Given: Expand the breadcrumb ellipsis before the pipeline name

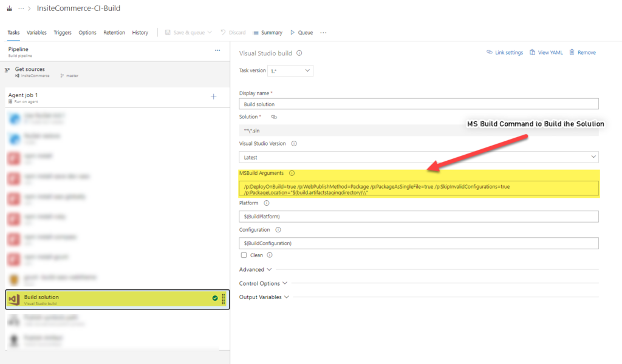Looking at the screenshot, I should (21, 8).
